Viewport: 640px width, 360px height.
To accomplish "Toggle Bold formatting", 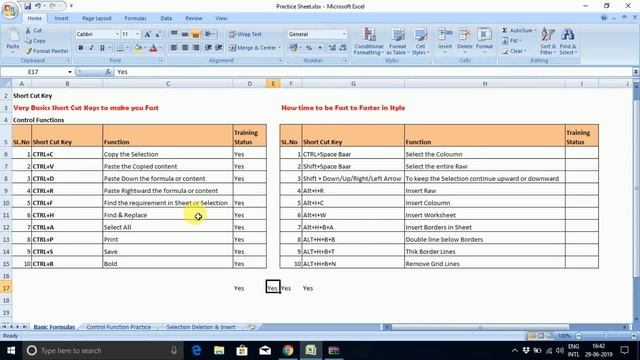I will pos(81,48).
